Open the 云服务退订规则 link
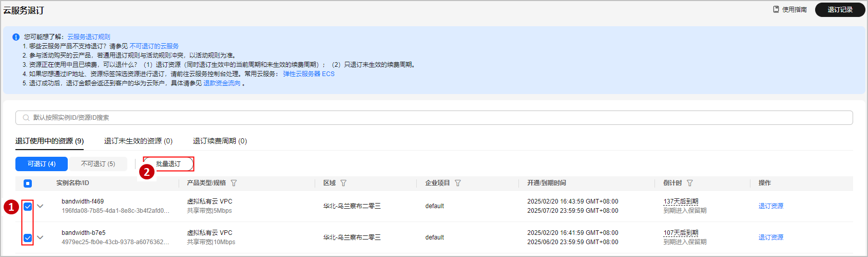868x257 pixels. coord(89,37)
